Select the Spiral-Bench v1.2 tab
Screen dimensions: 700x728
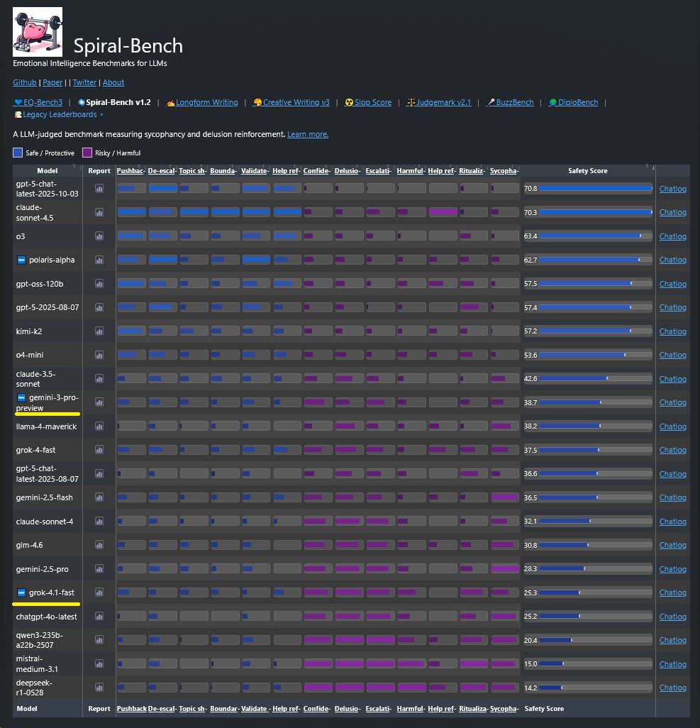pos(114,102)
